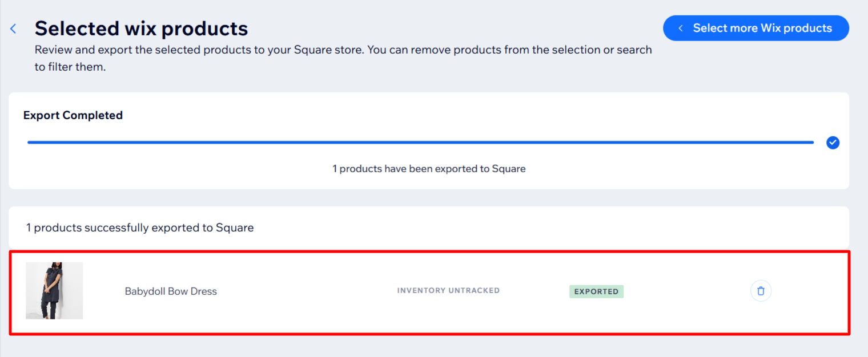
Task: Open the Babydoll Bow Dress product thumbnail
Action: pos(54,291)
